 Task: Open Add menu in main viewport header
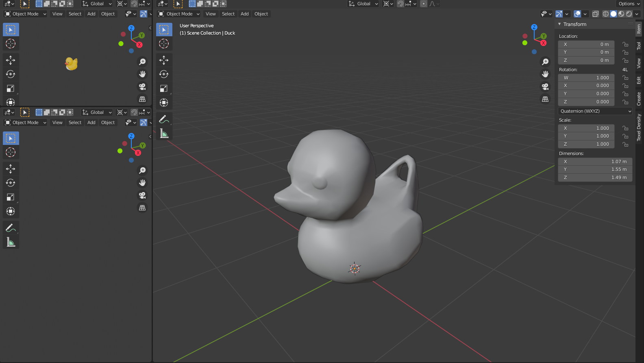pyautogui.click(x=244, y=14)
